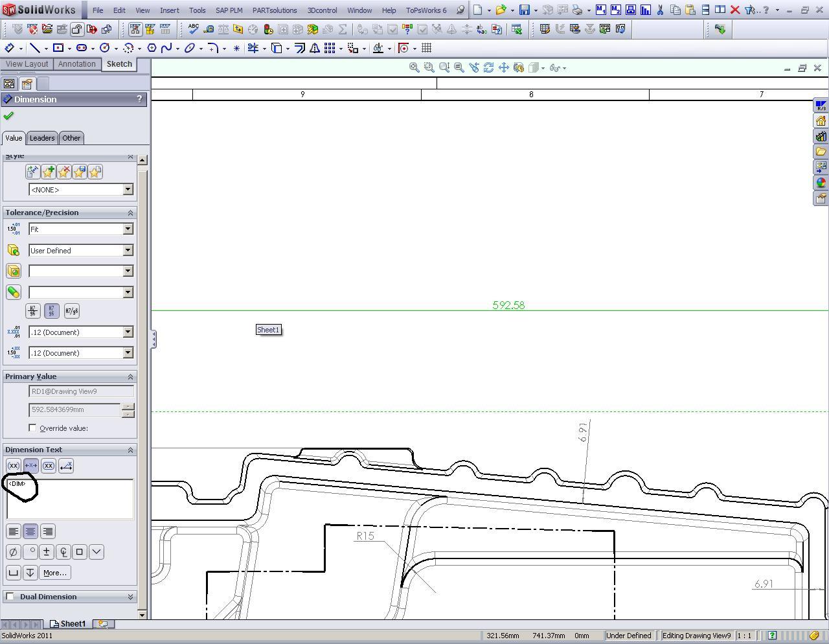Click the Open folder icon
The height and width of the screenshot is (644, 829).
point(501,10)
